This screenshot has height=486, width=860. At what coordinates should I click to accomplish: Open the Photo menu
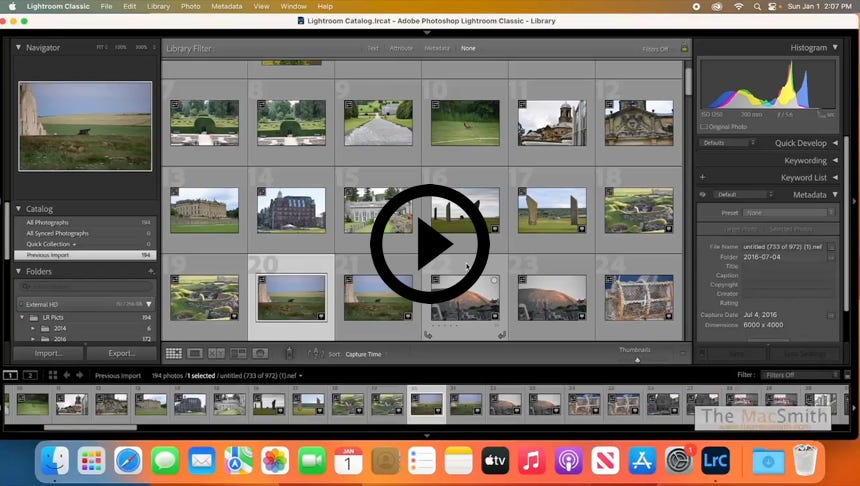(x=190, y=7)
